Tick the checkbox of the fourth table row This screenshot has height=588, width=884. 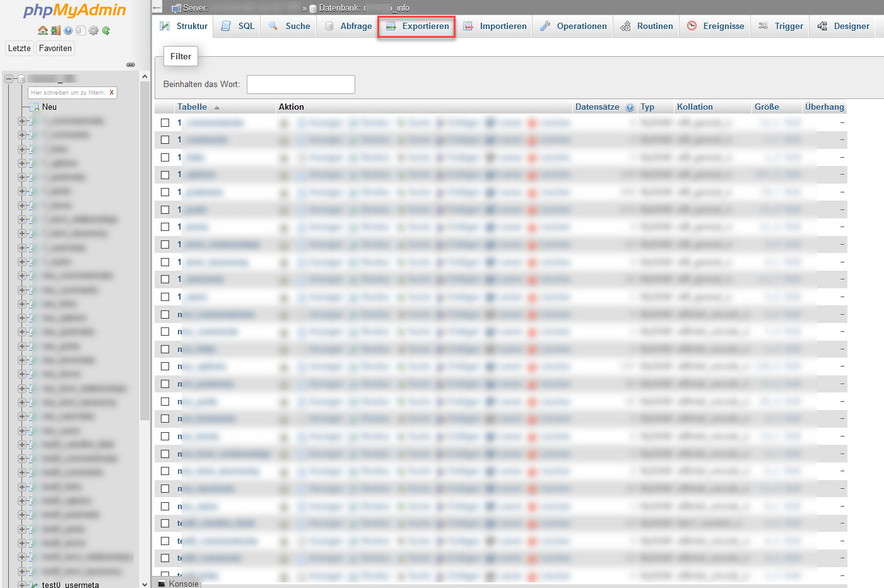point(165,175)
